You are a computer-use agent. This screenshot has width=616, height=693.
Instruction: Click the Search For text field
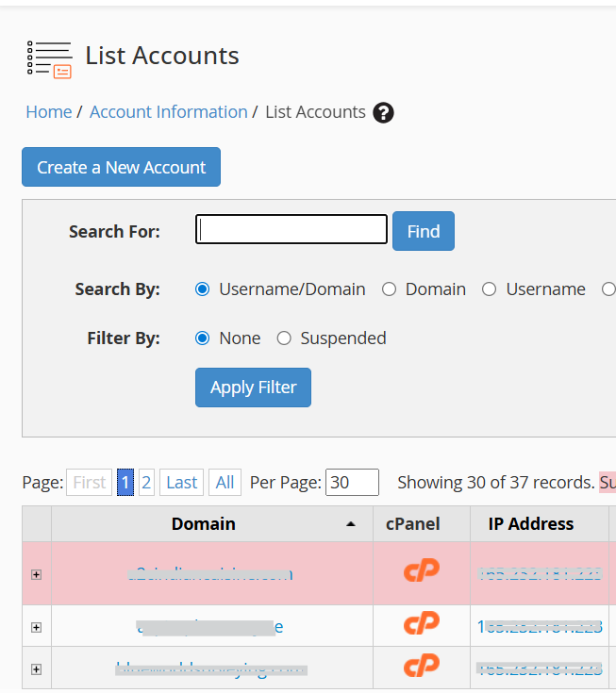coord(291,230)
